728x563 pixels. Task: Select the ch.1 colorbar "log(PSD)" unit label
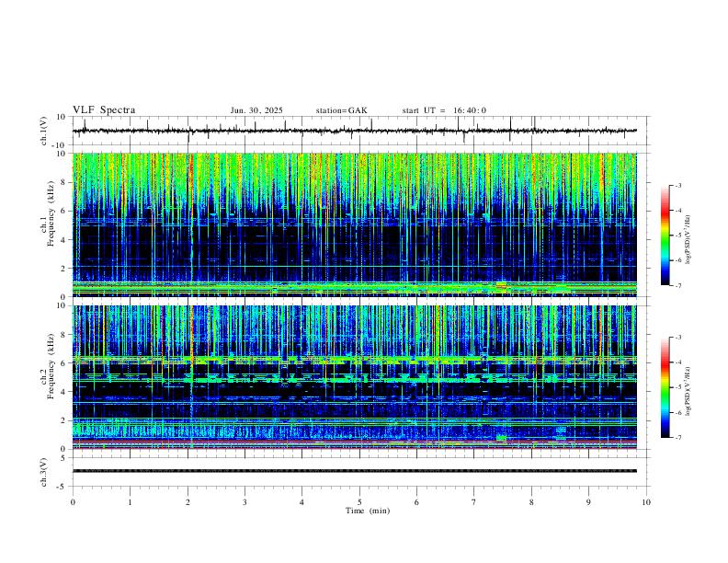click(x=688, y=240)
